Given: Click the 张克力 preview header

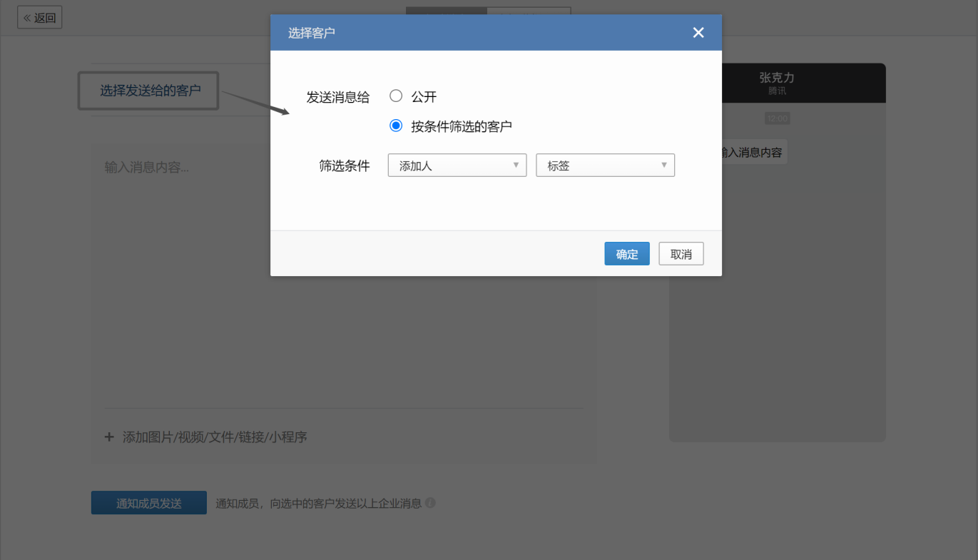Looking at the screenshot, I should 777,78.
